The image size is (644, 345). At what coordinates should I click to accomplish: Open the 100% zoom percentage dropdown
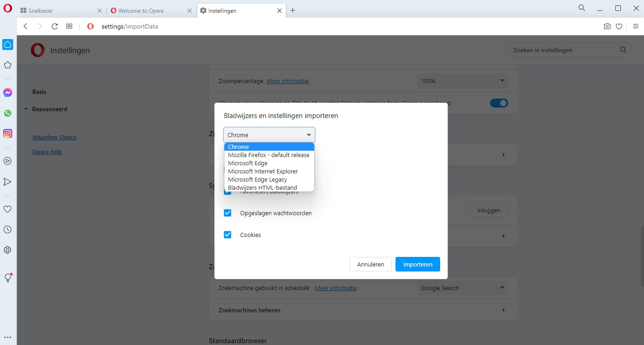(x=463, y=81)
